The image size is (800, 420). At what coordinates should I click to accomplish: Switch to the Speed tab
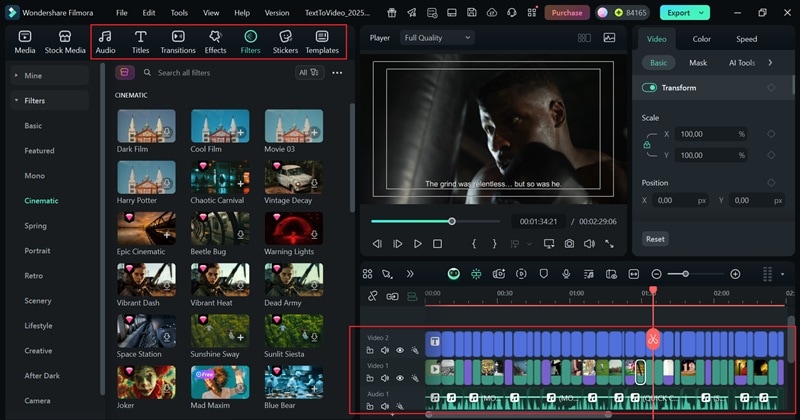[746, 39]
